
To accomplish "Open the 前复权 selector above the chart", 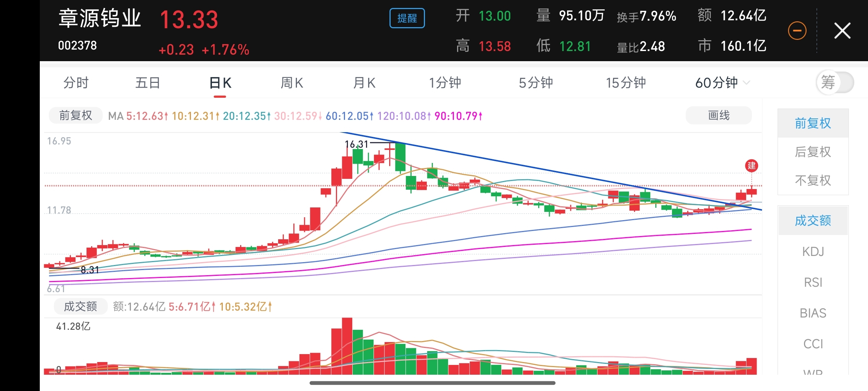I will coord(76,116).
